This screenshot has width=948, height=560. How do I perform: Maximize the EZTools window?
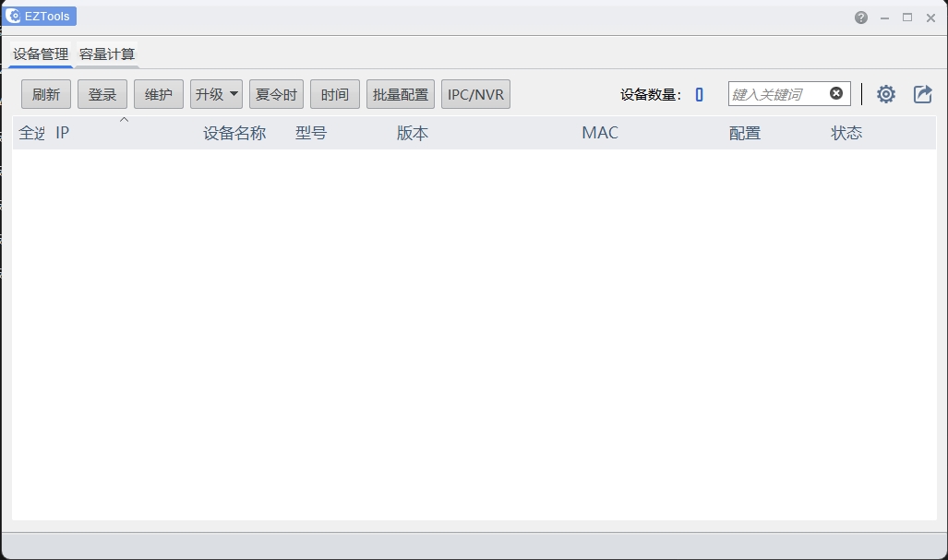(x=907, y=18)
